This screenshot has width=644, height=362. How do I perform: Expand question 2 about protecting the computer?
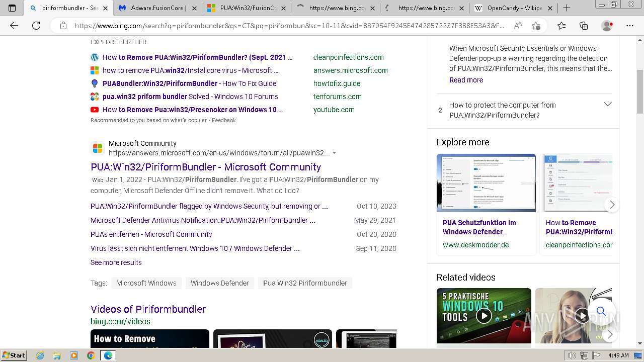tap(607, 104)
